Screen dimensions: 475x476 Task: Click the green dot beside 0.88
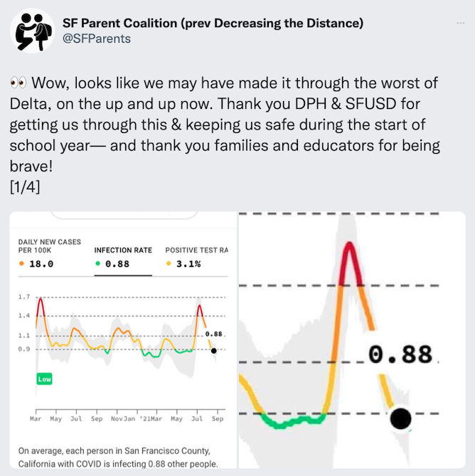97,263
